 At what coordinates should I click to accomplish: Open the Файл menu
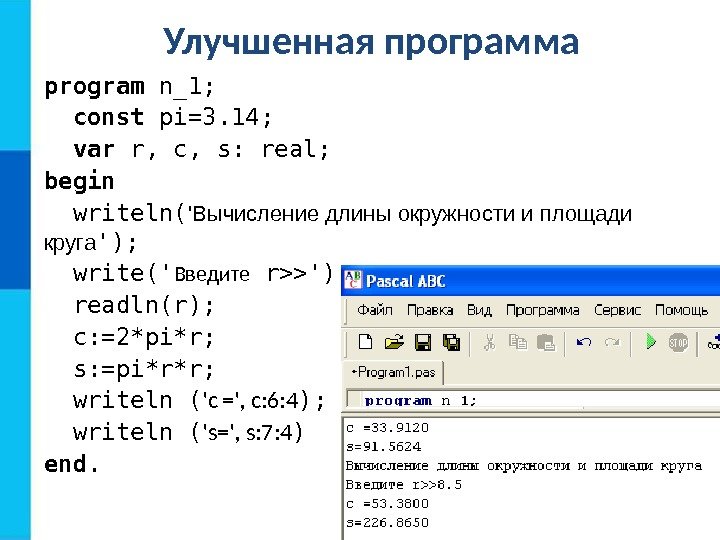[375, 310]
